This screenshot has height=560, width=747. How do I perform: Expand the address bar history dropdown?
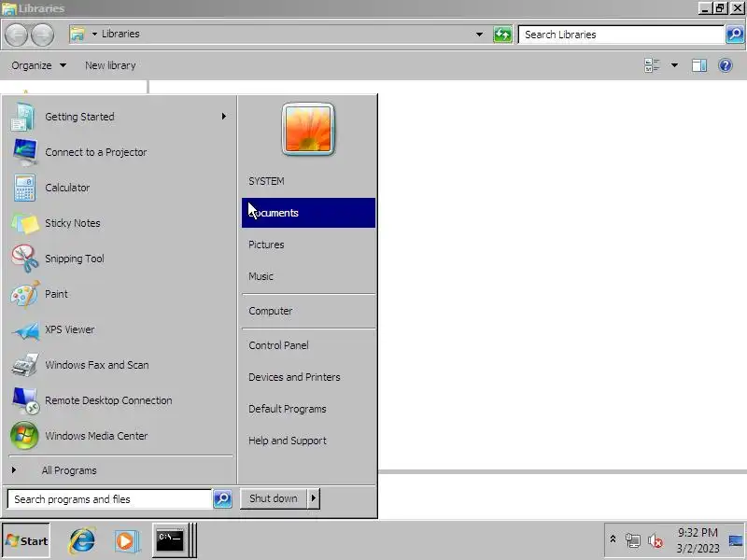(479, 35)
